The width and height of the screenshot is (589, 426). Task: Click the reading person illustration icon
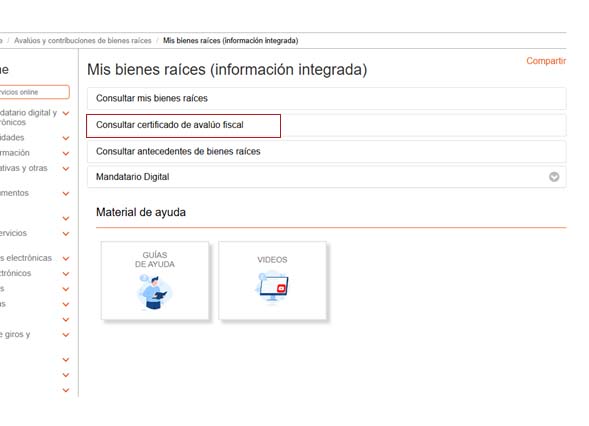tap(154, 292)
